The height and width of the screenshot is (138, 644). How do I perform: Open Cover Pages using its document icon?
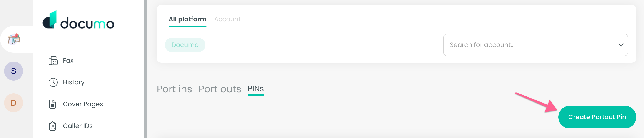point(53,104)
